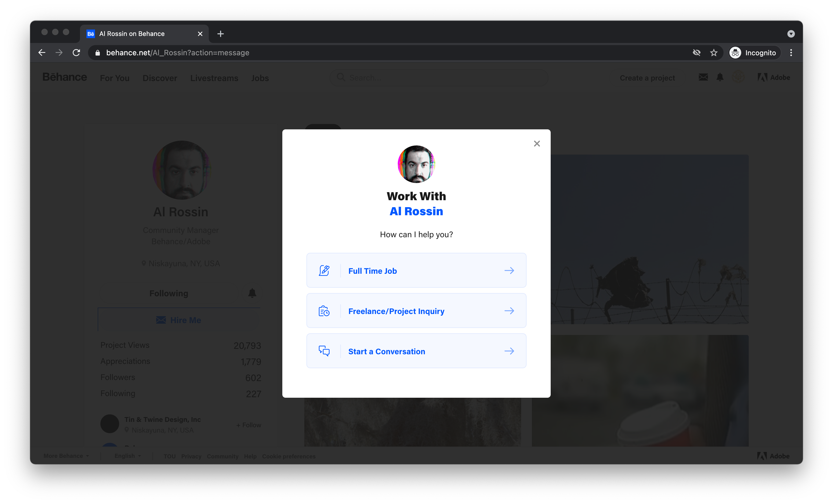Click the Niskayuna, NY, USA location
833x504 pixels.
click(x=181, y=263)
